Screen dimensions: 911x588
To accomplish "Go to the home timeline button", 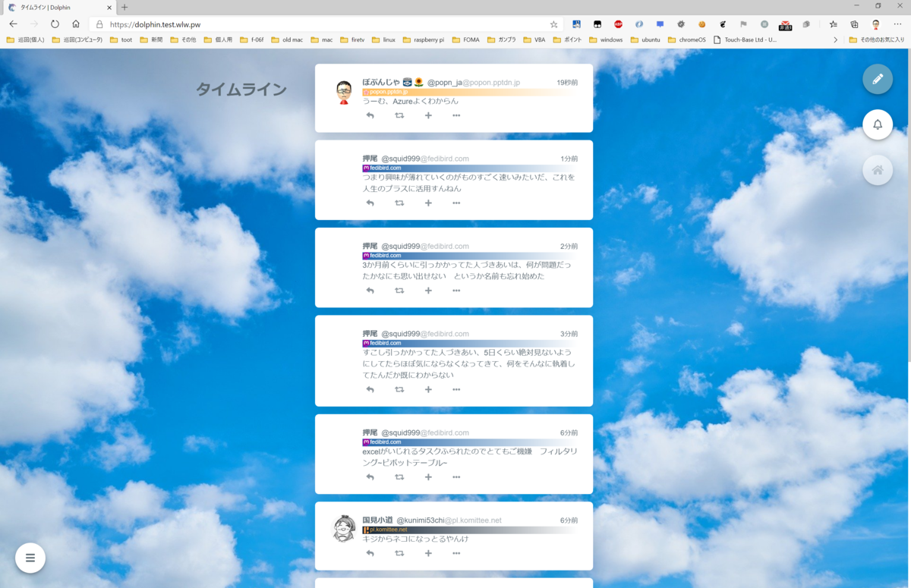I will click(878, 170).
